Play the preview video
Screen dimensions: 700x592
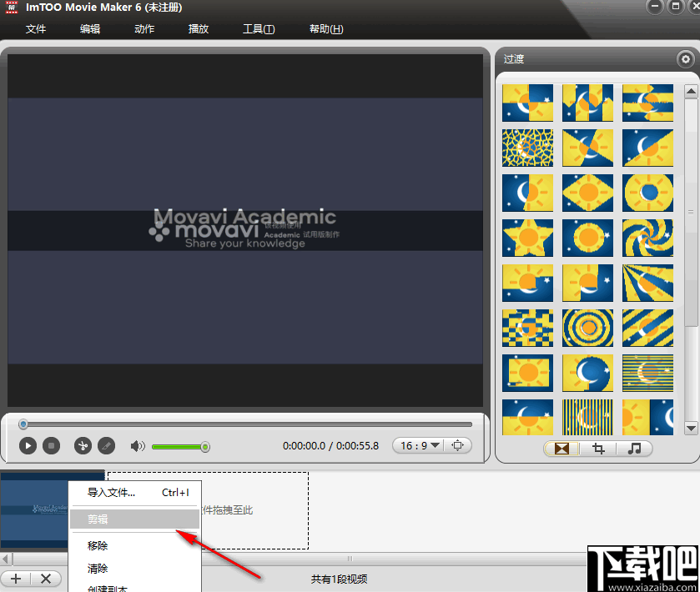point(28,446)
